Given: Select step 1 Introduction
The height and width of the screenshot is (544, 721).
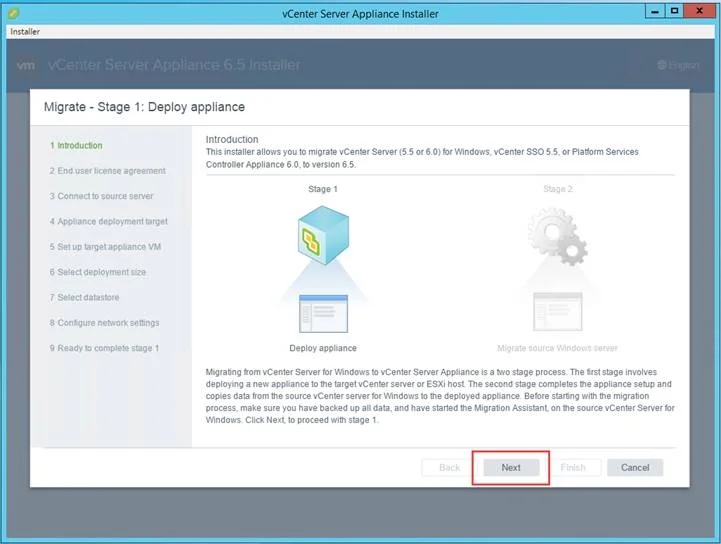Looking at the screenshot, I should coord(76,145).
